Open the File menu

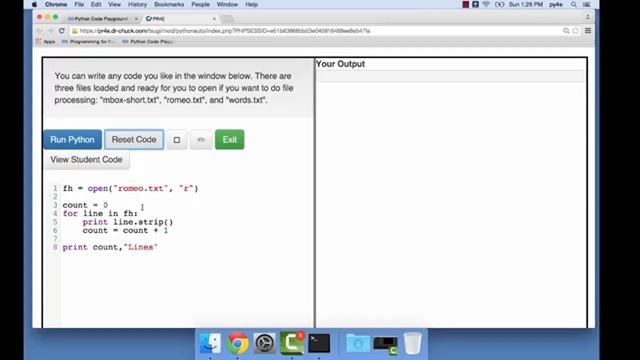click(x=79, y=4)
